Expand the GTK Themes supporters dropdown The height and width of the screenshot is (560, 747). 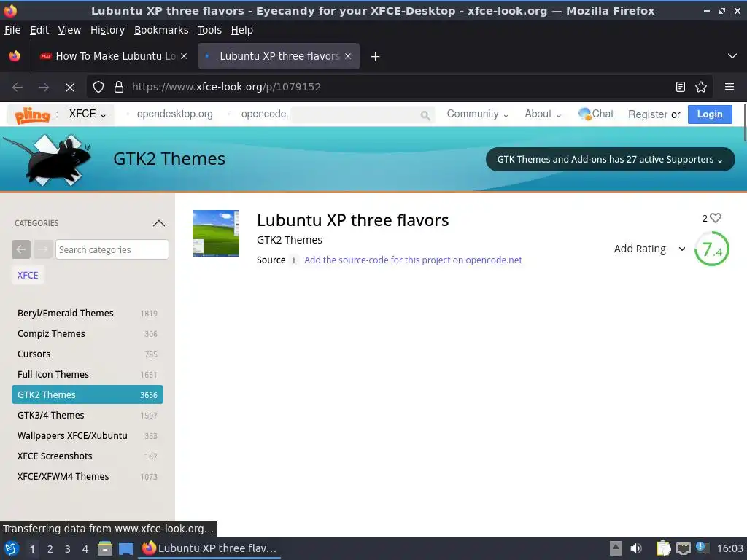click(x=611, y=160)
